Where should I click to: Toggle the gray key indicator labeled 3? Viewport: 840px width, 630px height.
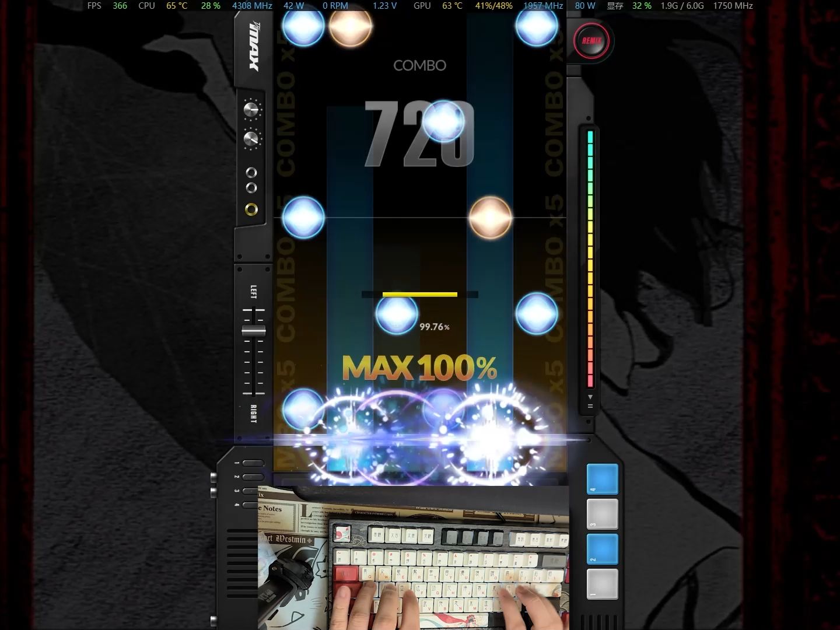tap(602, 514)
